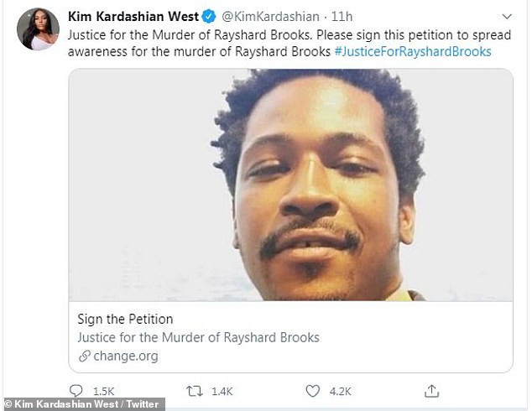This screenshot has height=411, width=532.
Task: Click the chain link icon beside change.org
Action: coord(83,356)
